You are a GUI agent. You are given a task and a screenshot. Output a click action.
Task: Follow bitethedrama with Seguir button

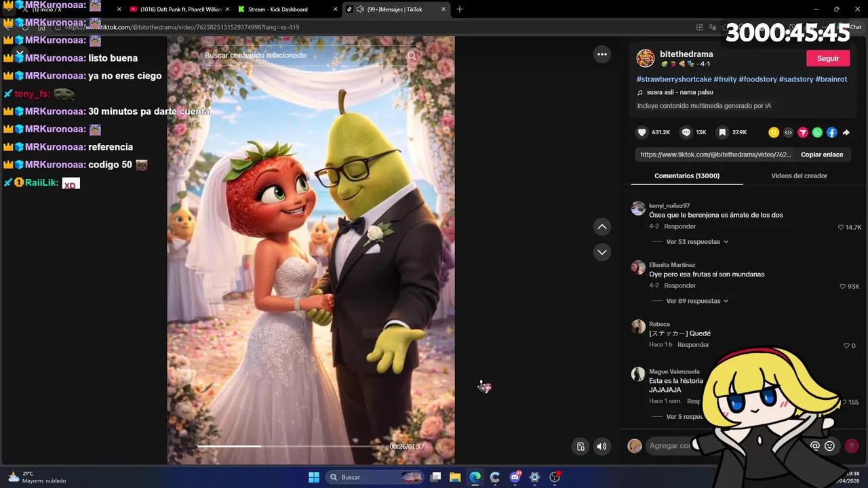[828, 58]
